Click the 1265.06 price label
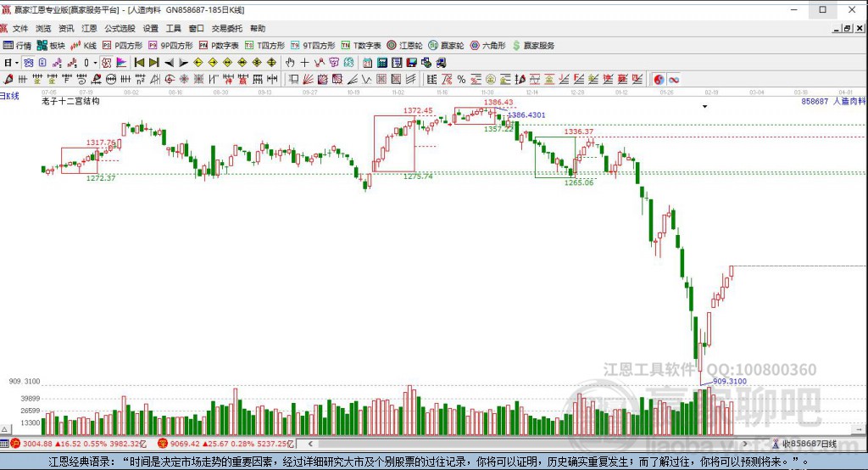 pos(578,182)
